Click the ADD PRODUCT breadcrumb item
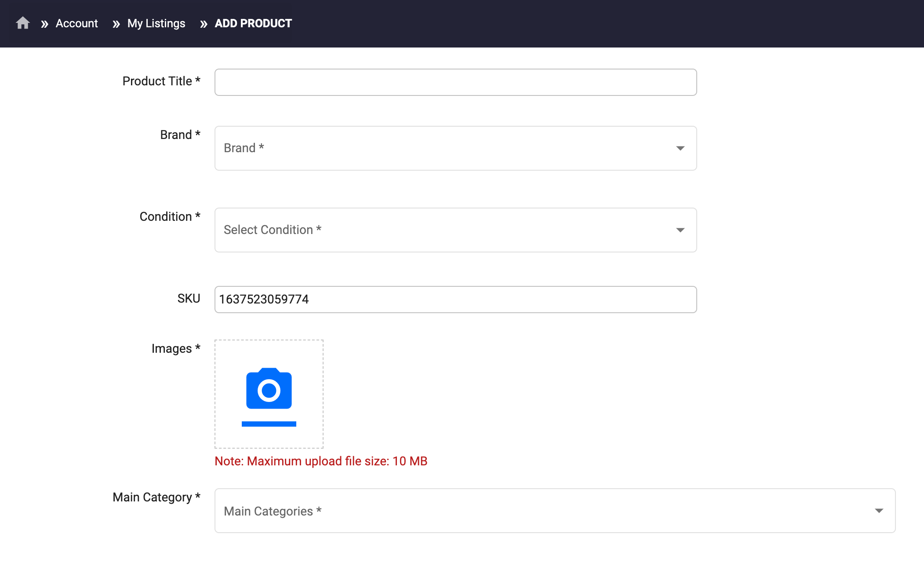The image size is (924, 563). point(253,23)
